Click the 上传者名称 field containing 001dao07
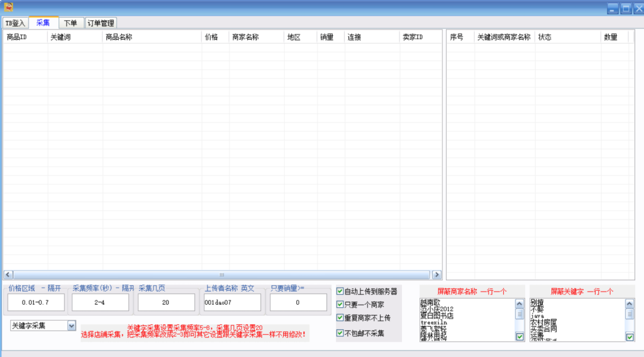644x357 pixels. pos(231,303)
